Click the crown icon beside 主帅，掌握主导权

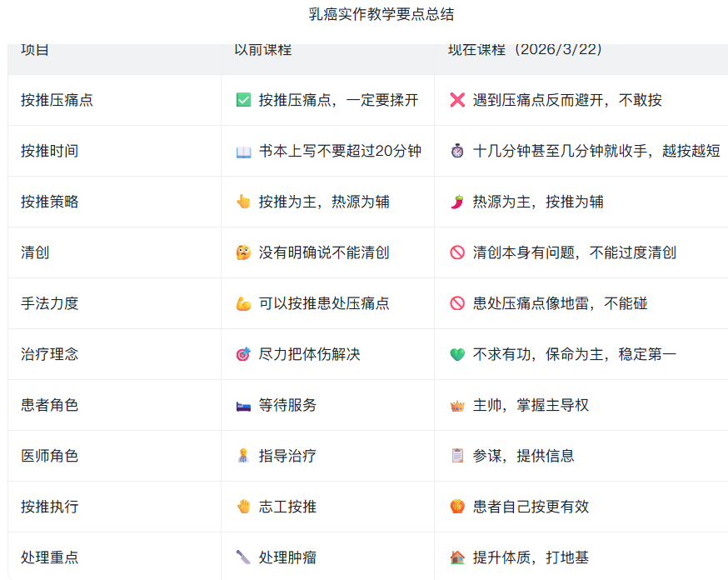point(457,405)
